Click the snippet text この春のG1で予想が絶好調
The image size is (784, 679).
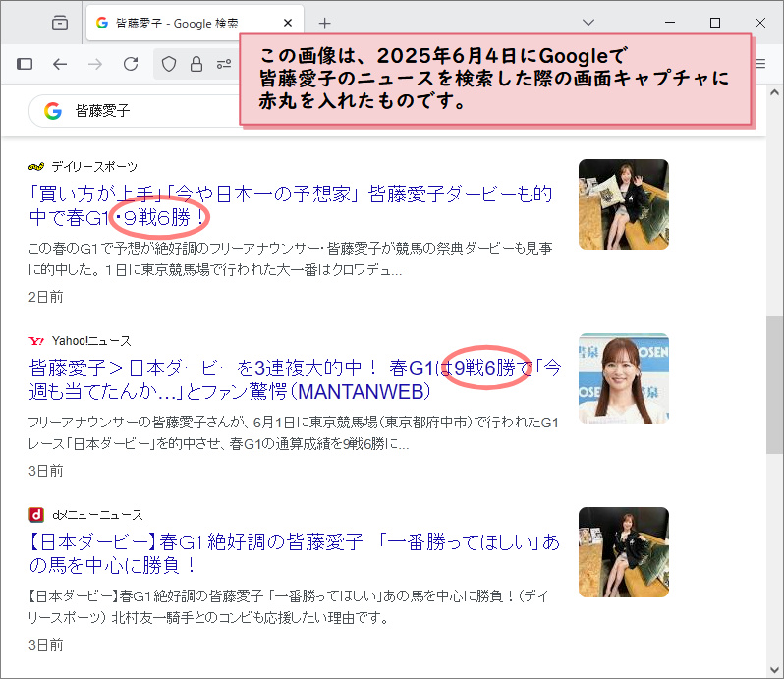click(290, 259)
